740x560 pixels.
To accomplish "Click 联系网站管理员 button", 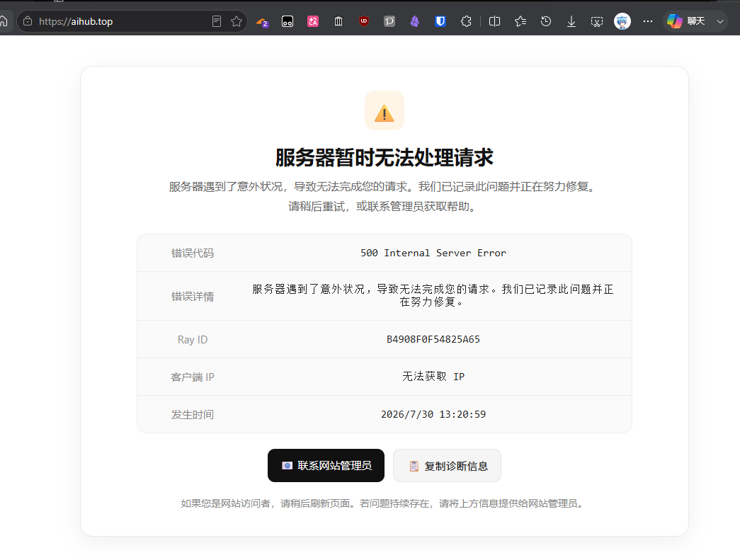I will pyautogui.click(x=326, y=466).
